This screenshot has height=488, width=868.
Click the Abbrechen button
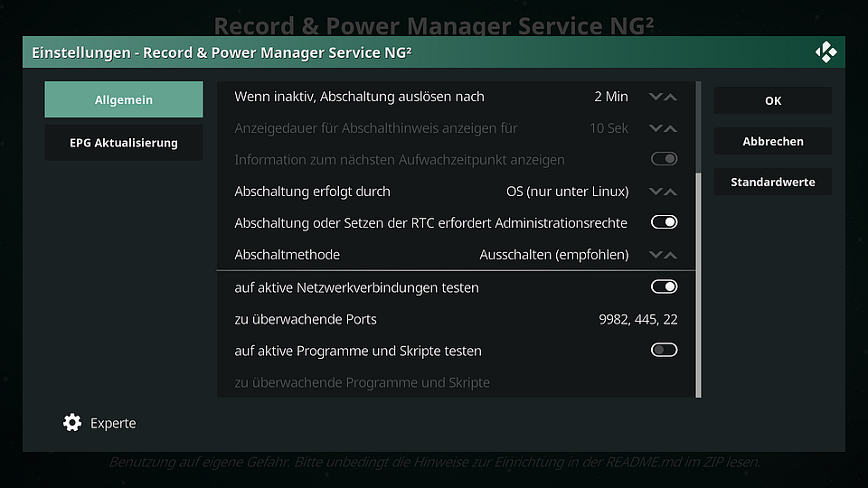[x=773, y=141]
